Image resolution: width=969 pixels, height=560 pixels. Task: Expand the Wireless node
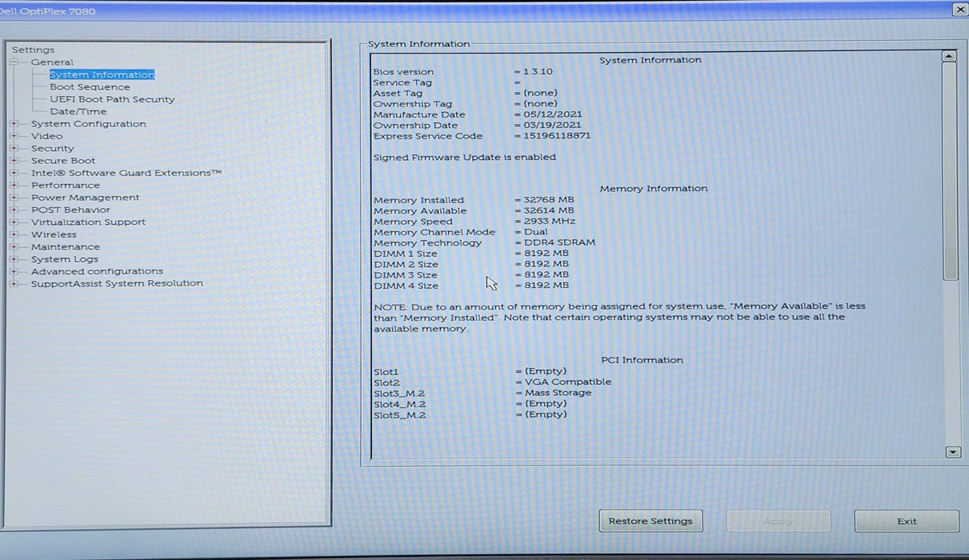pos(14,234)
